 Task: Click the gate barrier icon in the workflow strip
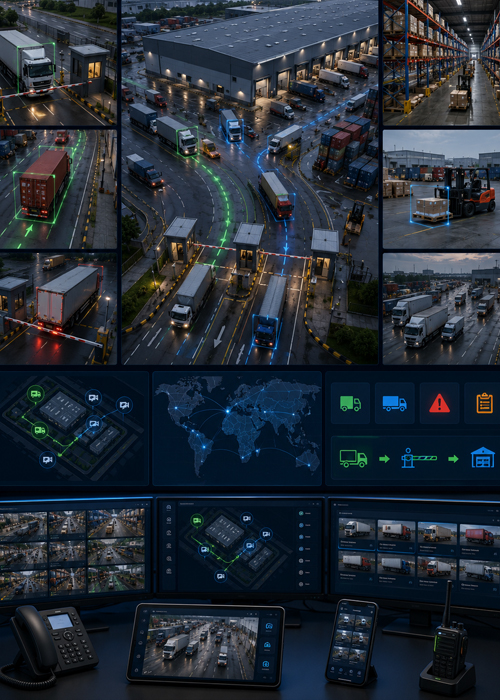tap(419, 458)
